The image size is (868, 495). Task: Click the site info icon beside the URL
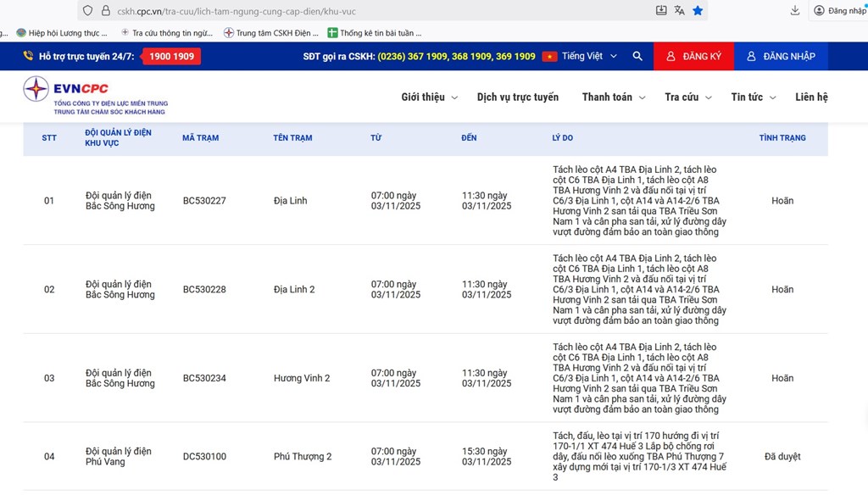click(106, 10)
